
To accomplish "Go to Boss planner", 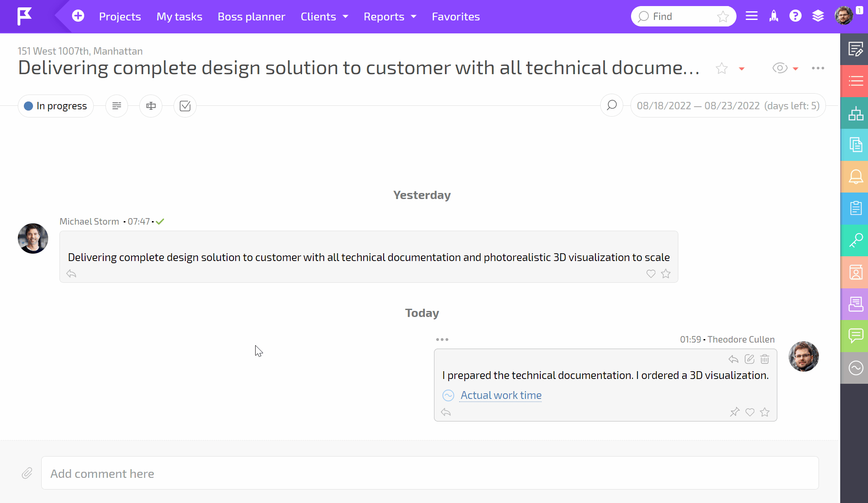I will 251,16.
